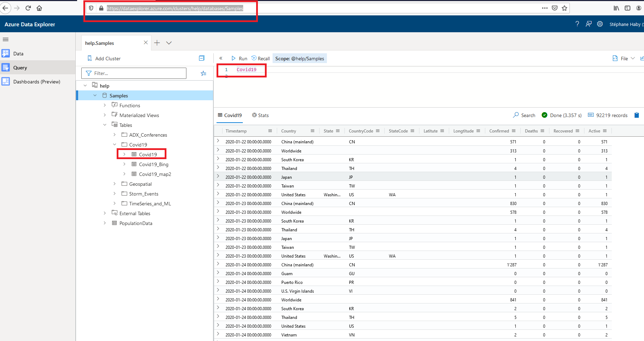
Task: Open Confirmed column menu icon
Action: 514,131
